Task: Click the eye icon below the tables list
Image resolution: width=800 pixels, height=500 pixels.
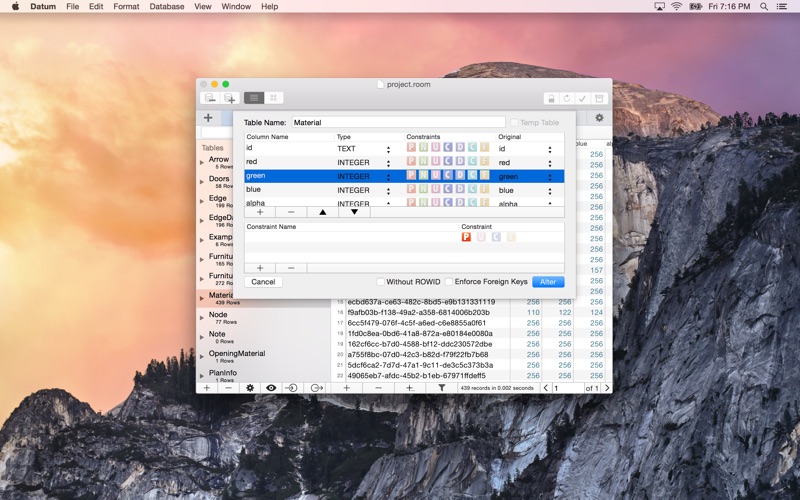Action: (x=271, y=388)
